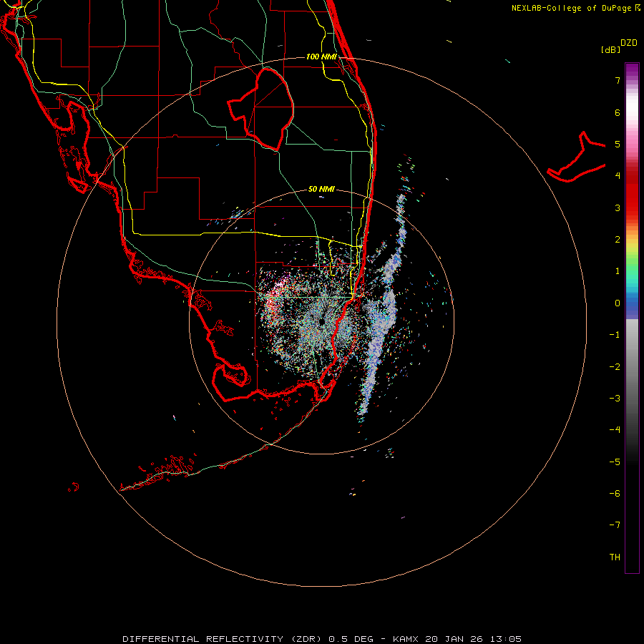Click the 0 value on the color scale
Image resolution: width=644 pixels, height=644 pixels.
click(x=618, y=303)
